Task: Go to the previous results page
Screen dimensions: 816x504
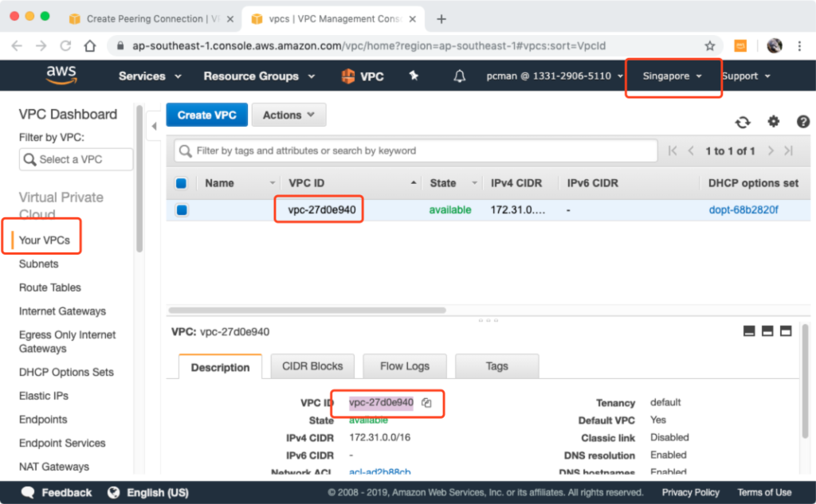Action: click(691, 150)
